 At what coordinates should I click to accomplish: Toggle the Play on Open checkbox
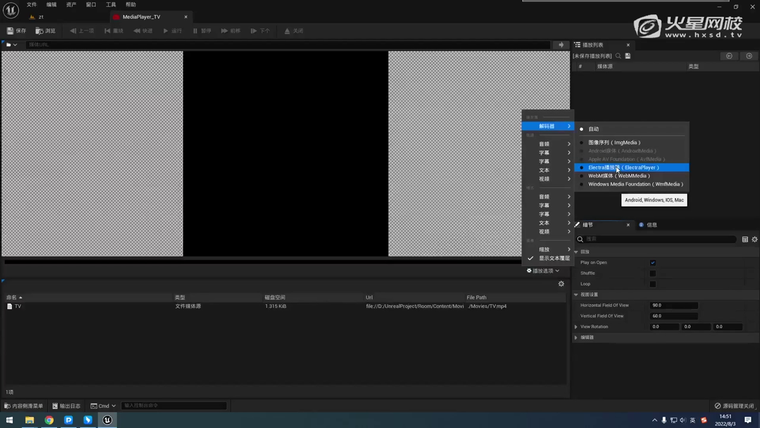652,263
